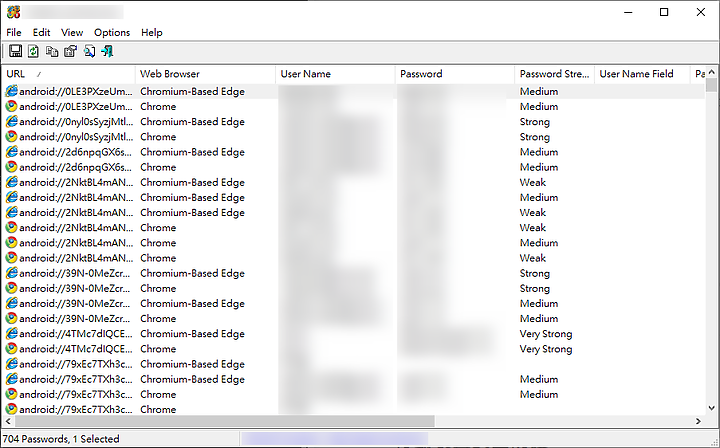Click 'Medium' in the 2NktBL4mAN Chrome row
Image resolution: width=720 pixels, height=448 pixels.
click(539, 243)
